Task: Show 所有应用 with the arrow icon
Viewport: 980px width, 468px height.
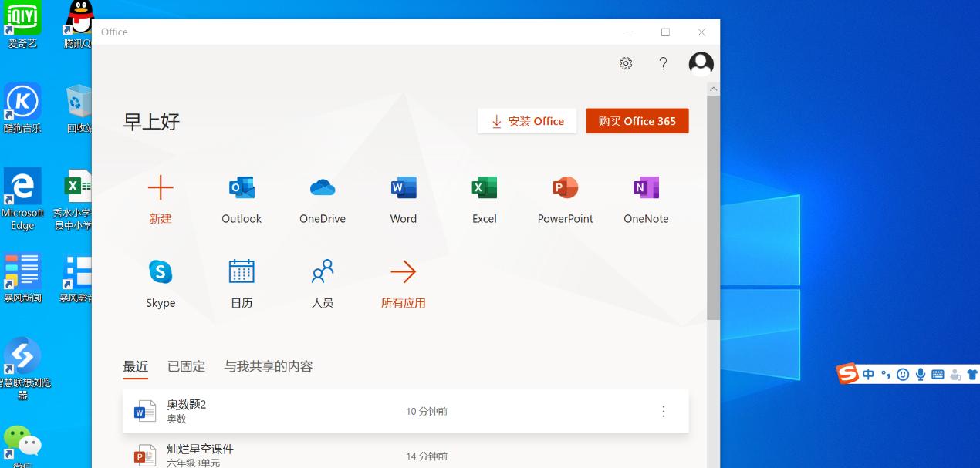Action: click(404, 271)
